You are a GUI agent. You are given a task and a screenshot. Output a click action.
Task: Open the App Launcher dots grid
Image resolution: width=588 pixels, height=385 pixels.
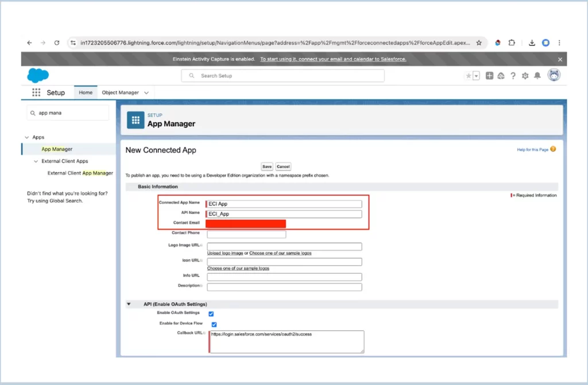point(36,92)
